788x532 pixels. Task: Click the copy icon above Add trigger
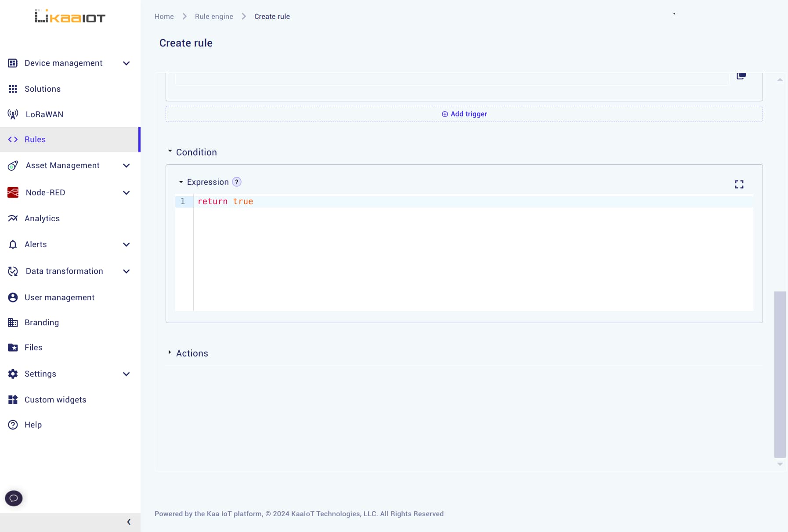[x=741, y=76]
